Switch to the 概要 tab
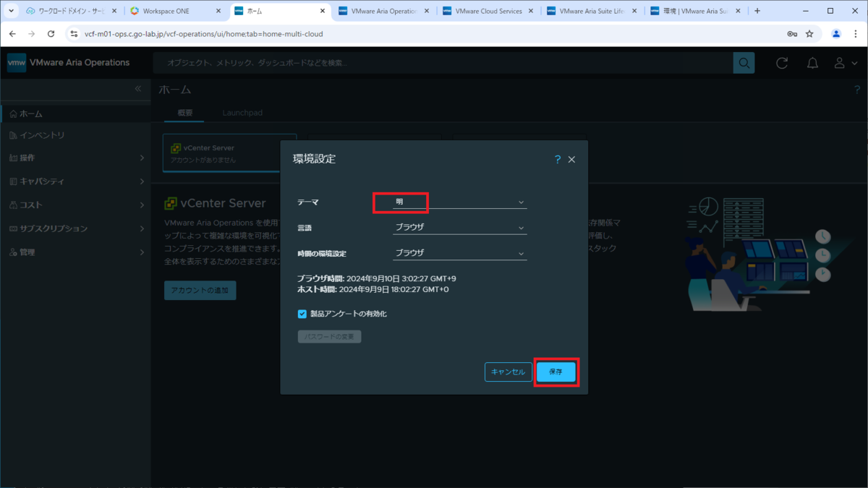This screenshot has width=868, height=488. [x=185, y=113]
